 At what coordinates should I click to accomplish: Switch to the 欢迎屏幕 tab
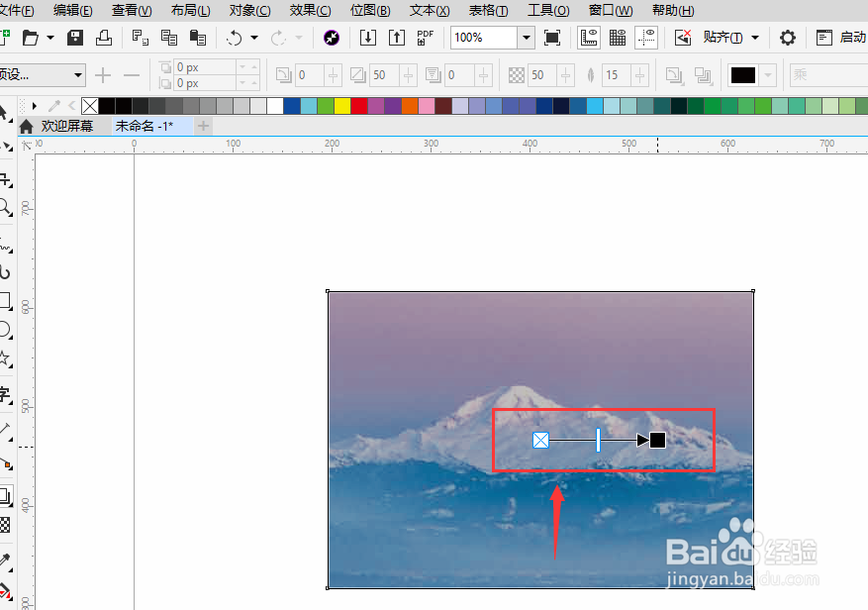pyautogui.click(x=67, y=127)
